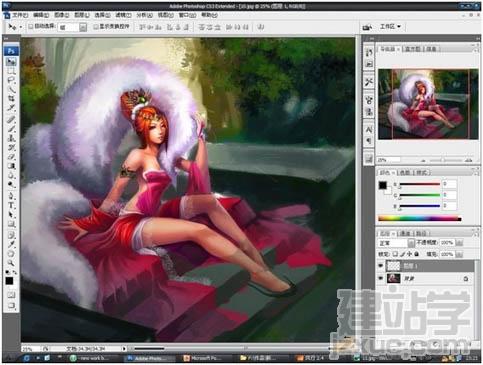Viewport: 483px width, 365px height.
Task: Collapse the toolbox double-arrow at top
Action: coord(6,39)
